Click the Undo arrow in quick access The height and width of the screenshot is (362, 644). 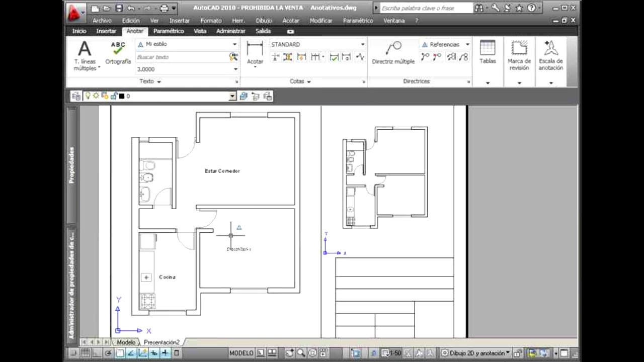pos(131,9)
